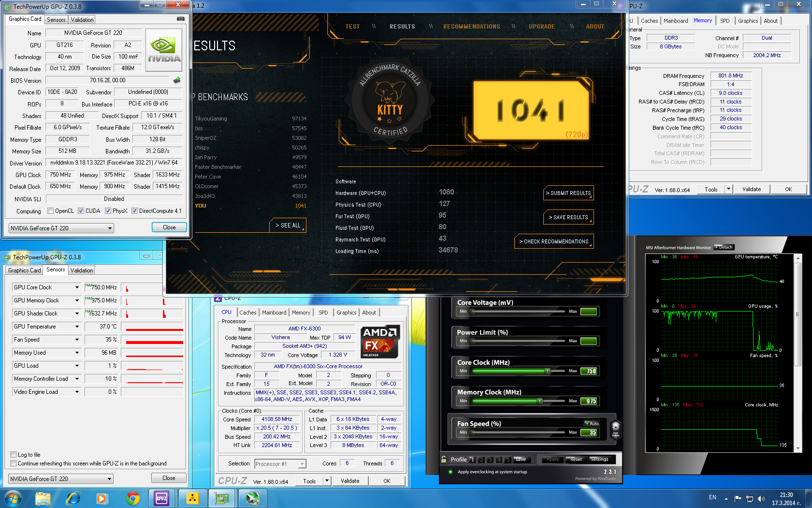812x508 pixels.
Task: Open the Tools dropdown arrow in bottom CPU-Z
Action: click(x=327, y=481)
